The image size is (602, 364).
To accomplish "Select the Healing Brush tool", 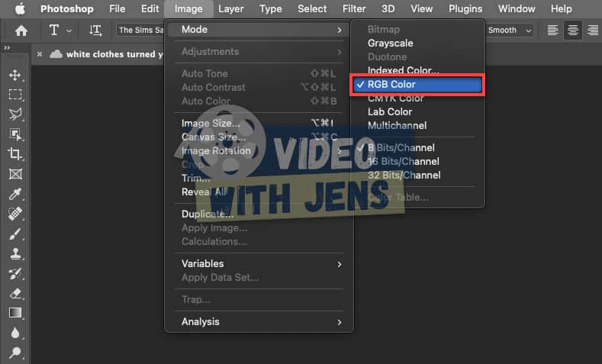I will pos(15,214).
